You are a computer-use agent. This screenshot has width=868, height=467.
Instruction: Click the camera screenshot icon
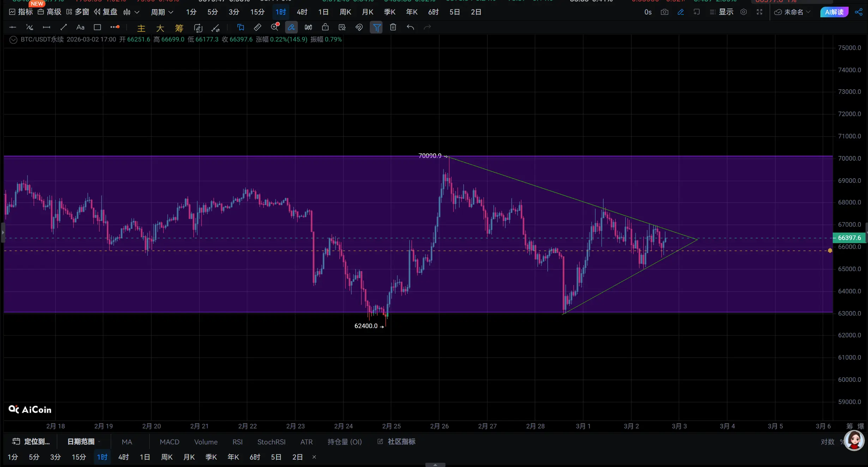click(x=664, y=12)
